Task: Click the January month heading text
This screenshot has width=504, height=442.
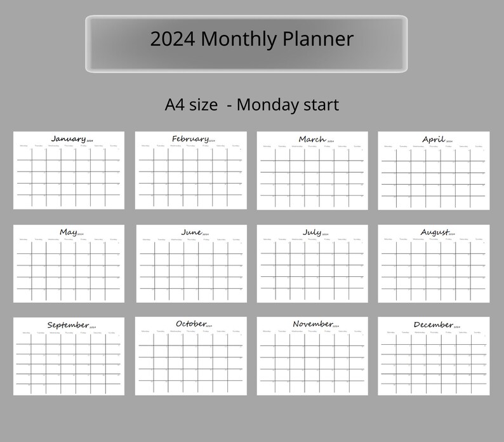Action: 69,138
